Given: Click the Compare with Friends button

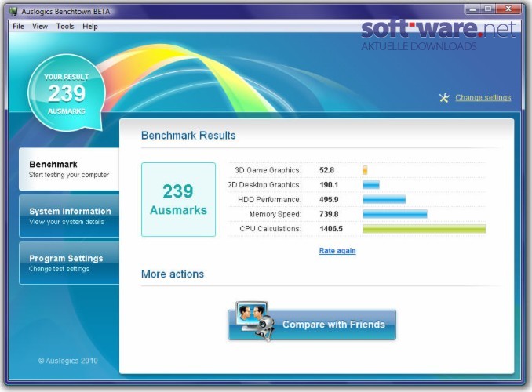Looking at the screenshot, I should pyautogui.click(x=312, y=325).
